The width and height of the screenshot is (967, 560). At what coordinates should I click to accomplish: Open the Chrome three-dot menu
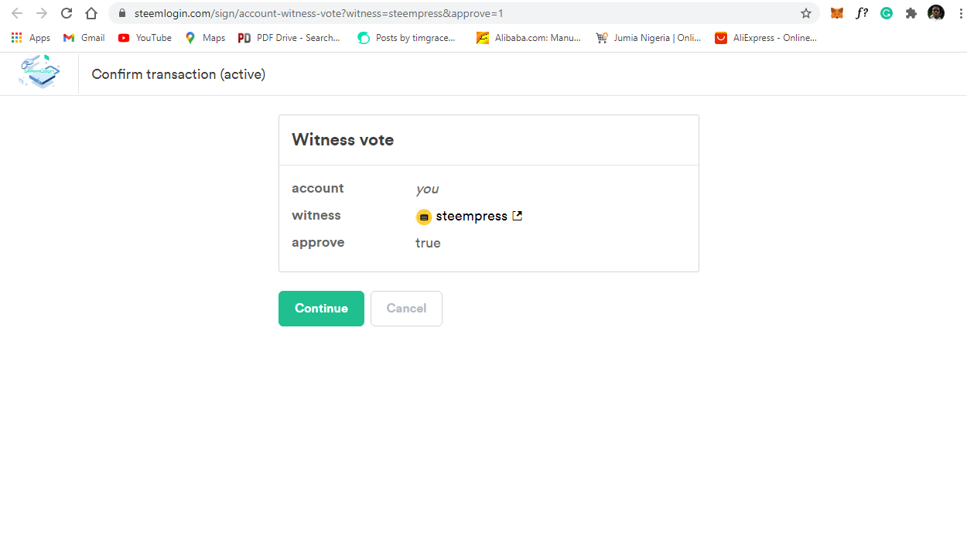[x=961, y=13]
